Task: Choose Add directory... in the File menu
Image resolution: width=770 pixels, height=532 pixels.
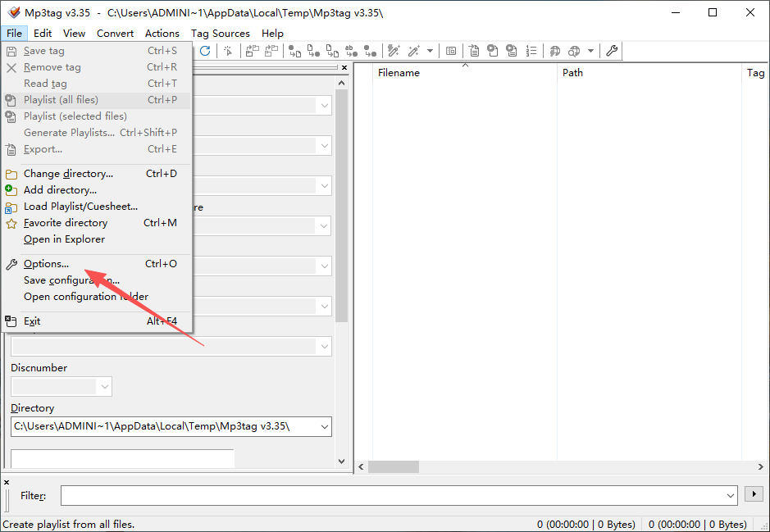Action: 96,190
